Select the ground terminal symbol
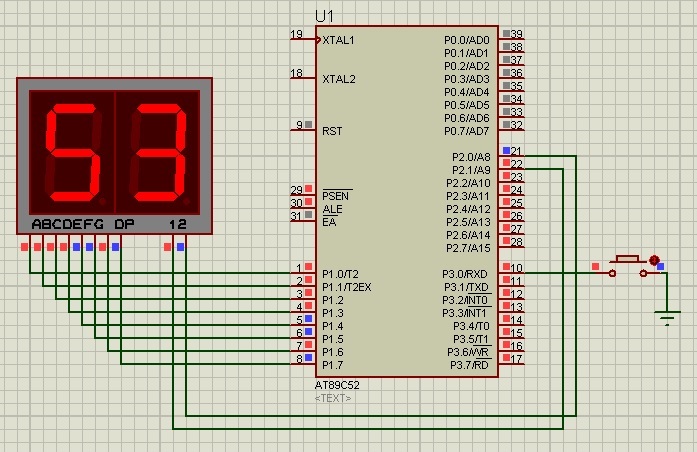The image size is (697, 452). click(x=667, y=318)
